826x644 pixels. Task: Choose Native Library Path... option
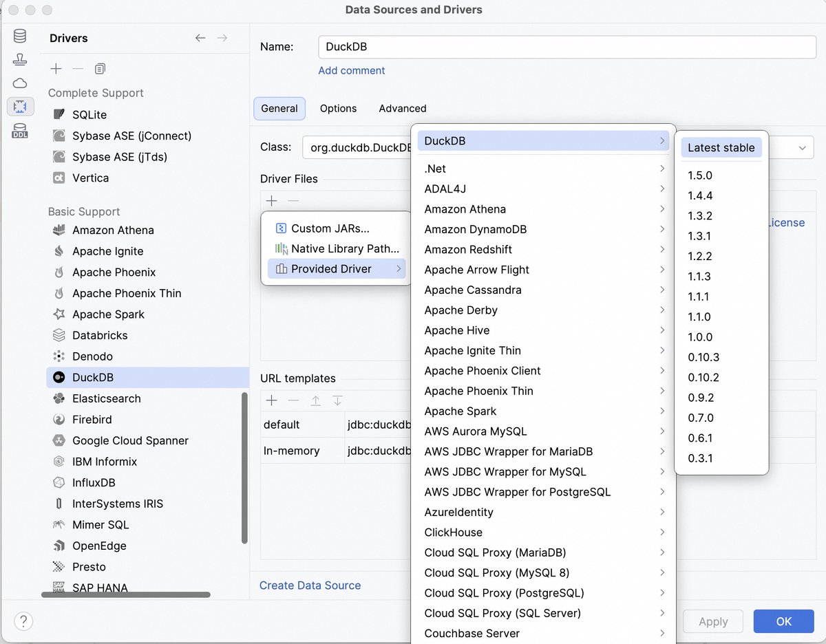click(x=337, y=248)
